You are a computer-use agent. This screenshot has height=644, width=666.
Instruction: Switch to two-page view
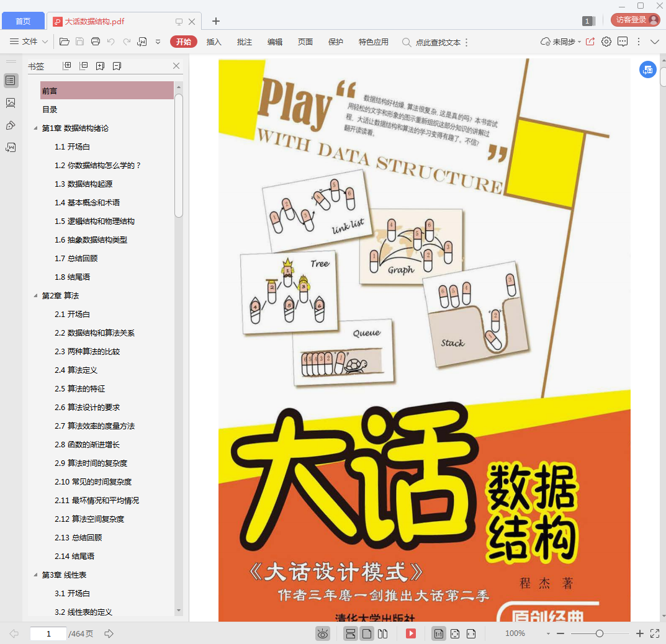[383, 634]
